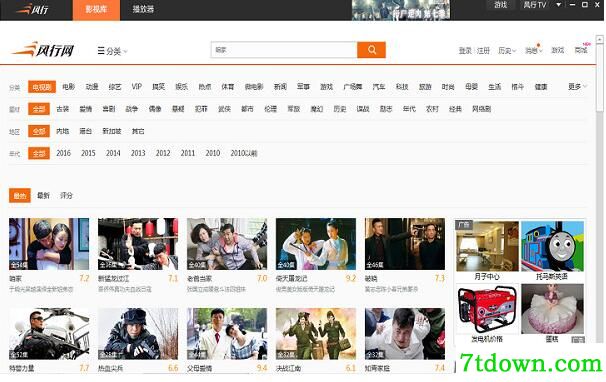
Task: Filter genre by 农村
Action: pyautogui.click(x=432, y=109)
